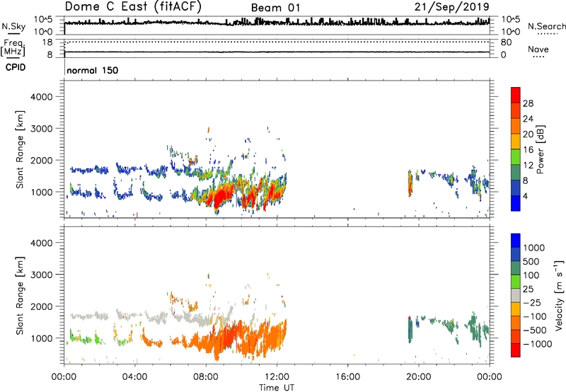The image size is (566, 392).
Task: Click the '08:00' time axis label
Action: coord(206,377)
